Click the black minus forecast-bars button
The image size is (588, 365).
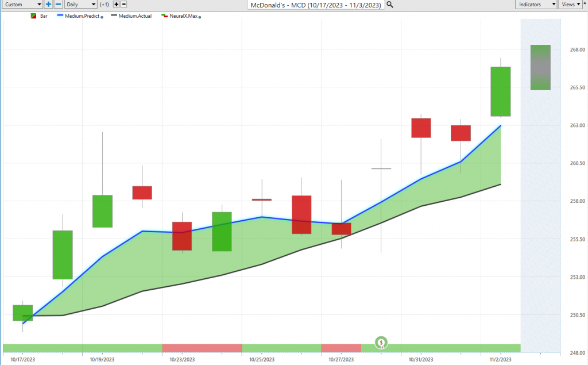(x=124, y=5)
